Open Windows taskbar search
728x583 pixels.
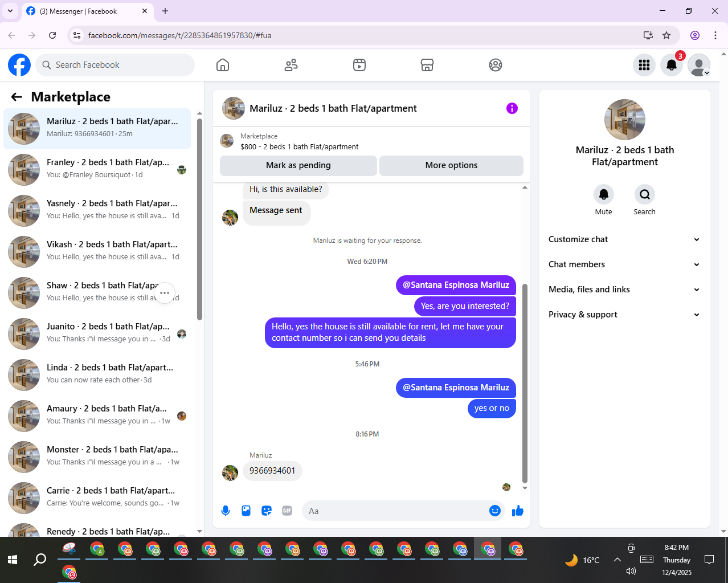pyautogui.click(x=40, y=560)
